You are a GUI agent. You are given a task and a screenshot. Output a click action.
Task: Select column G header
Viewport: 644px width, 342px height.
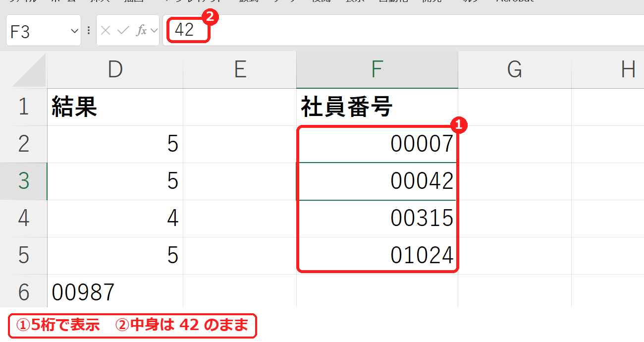[514, 70]
